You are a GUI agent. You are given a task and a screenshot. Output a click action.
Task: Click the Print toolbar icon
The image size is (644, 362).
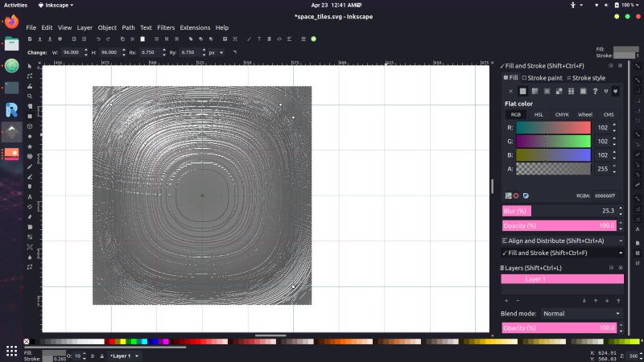[x=60, y=39]
